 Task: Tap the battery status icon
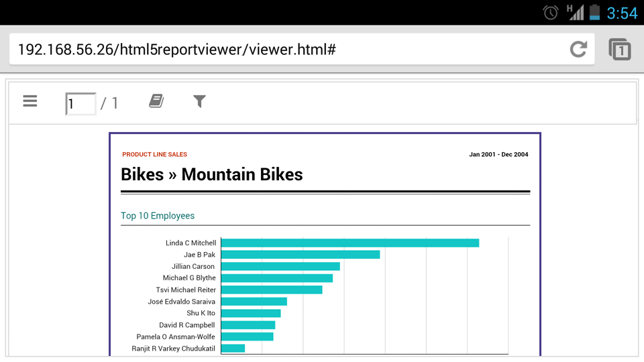pos(594,12)
